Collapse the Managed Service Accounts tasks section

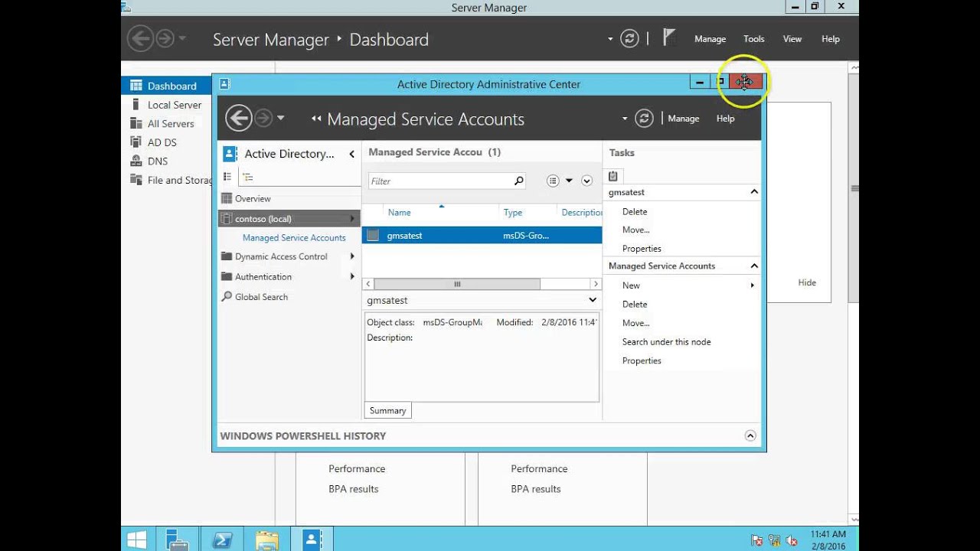click(x=754, y=266)
